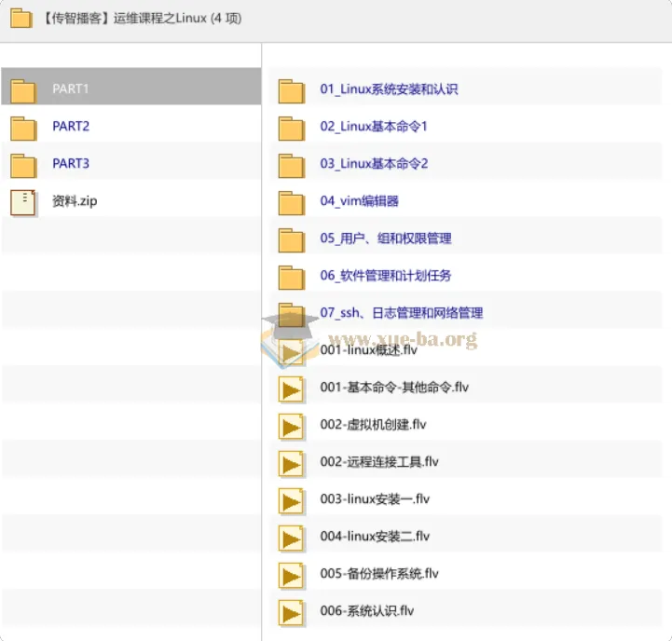The image size is (672, 641).
Task: Click the 资料.zip archive icon
Action: click(x=23, y=203)
